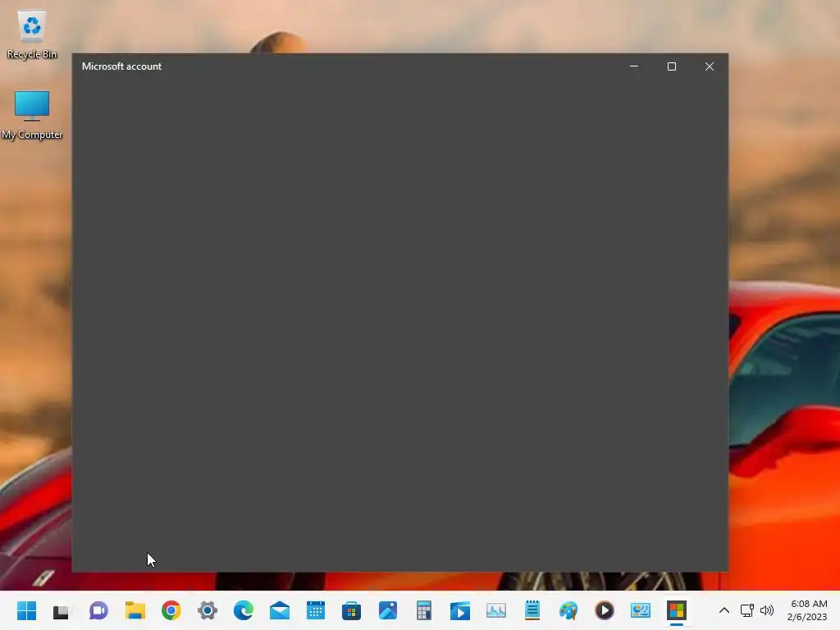840x630 pixels.
Task: Open the Photos app taskbar icon
Action: pos(388,610)
